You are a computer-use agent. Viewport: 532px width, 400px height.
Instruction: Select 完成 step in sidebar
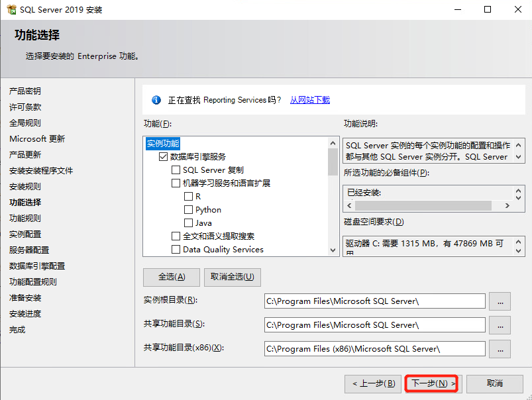pos(17,330)
